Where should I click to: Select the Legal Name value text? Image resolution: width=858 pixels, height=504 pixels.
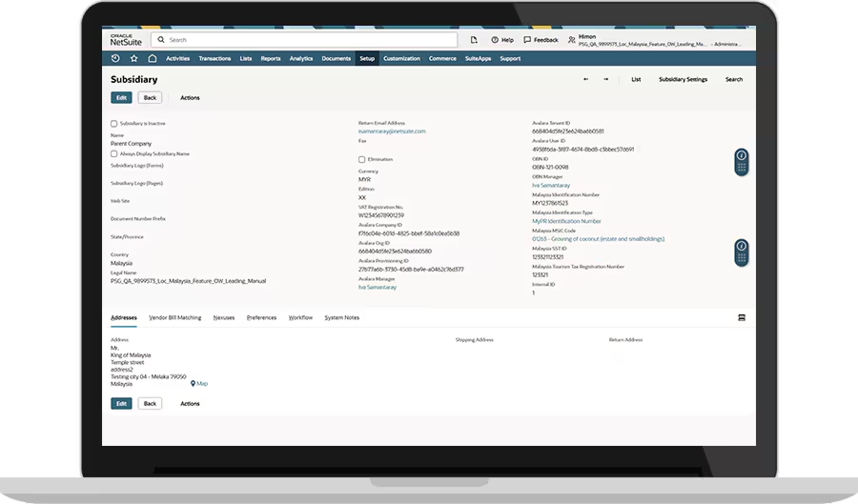click(x=188, y=281)
